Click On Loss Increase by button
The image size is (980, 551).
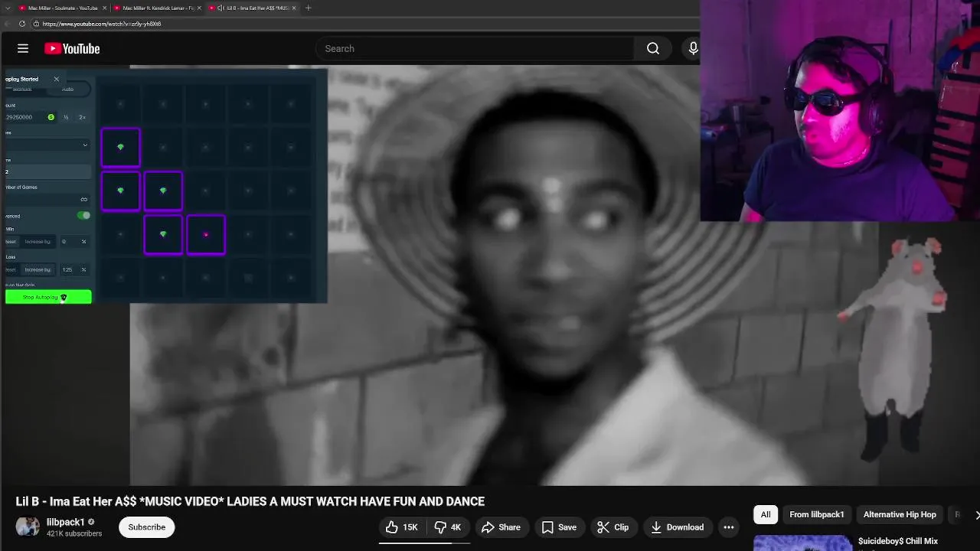tap(38, 269)
